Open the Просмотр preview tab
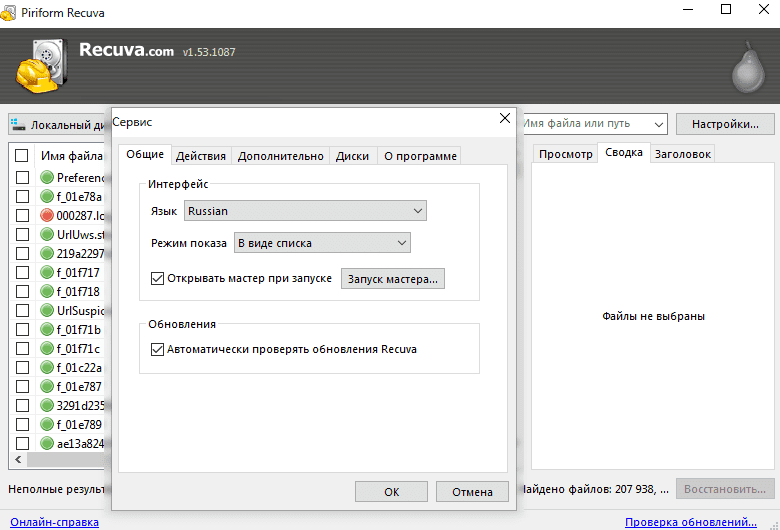Screen dimensions: 780x530 pyautogui.click(x=565, y=154)
